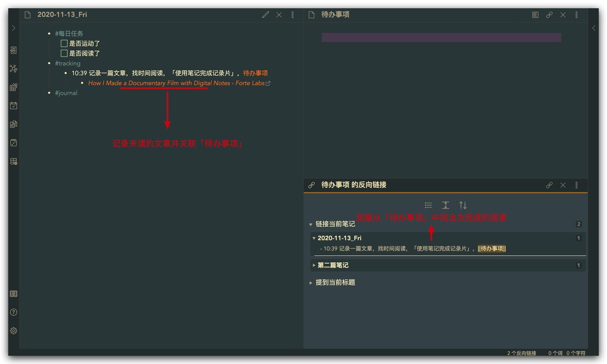Click the #journal tag
The image size is (607, 364).
66,93
